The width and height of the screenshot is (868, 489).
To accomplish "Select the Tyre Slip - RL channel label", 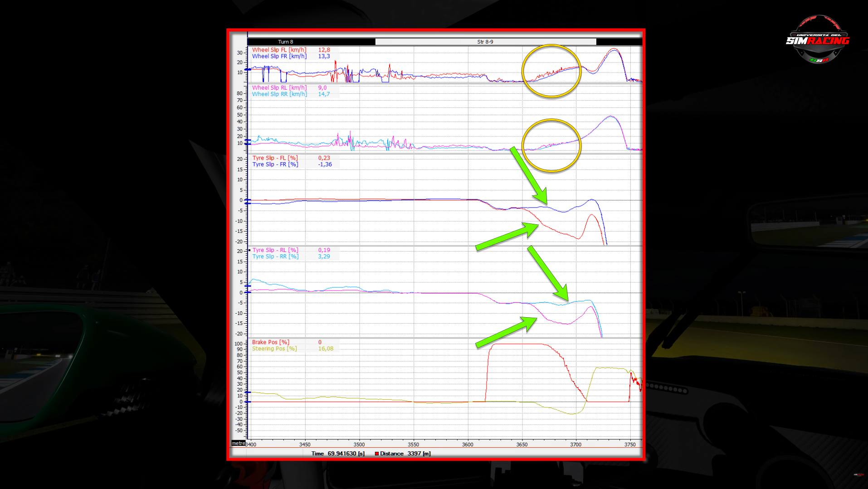I will coord(275,250).
